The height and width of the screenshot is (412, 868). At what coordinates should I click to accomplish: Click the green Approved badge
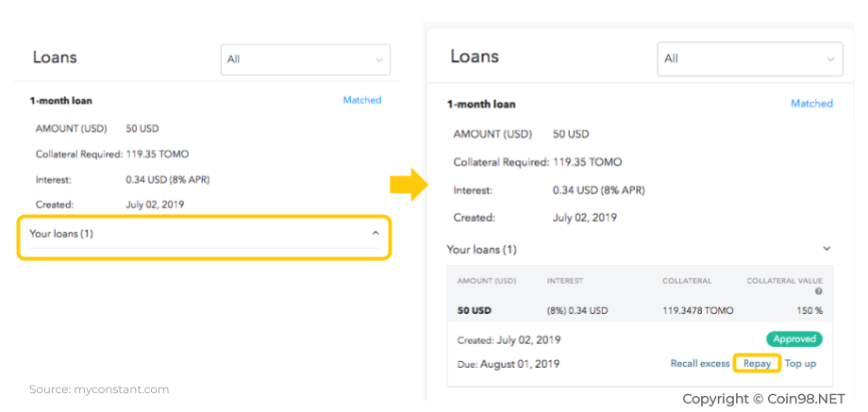click(793, 339)
